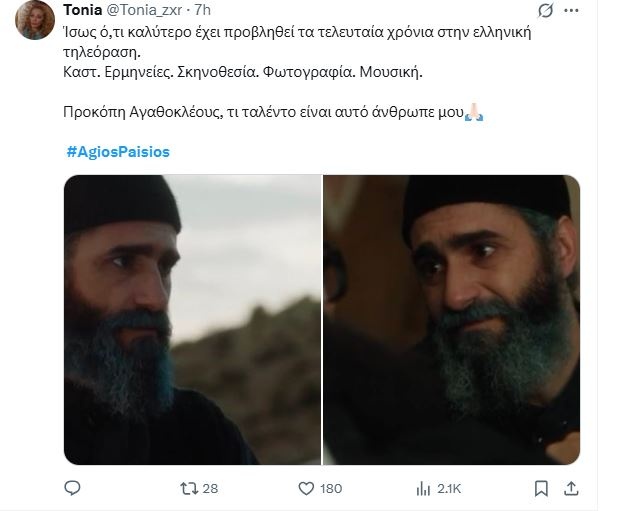Click the 7h timestamp of the post

(202, 10)
